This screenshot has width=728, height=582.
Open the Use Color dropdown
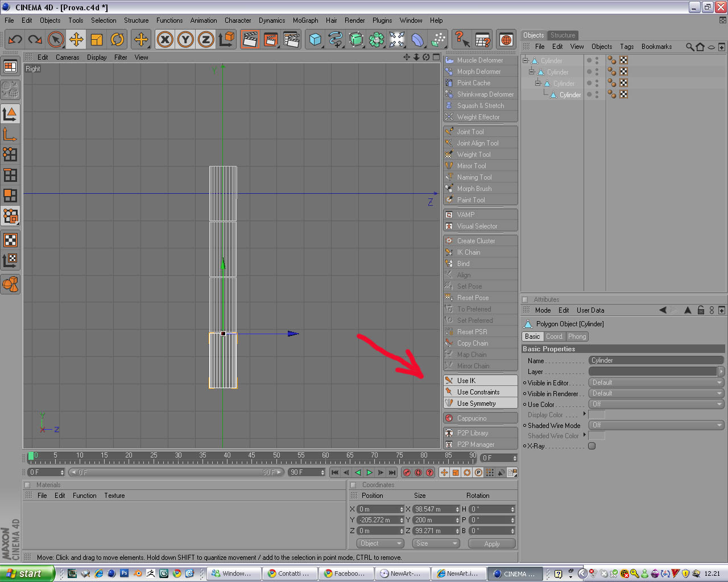pyautogui.click(x=656, y=404)
